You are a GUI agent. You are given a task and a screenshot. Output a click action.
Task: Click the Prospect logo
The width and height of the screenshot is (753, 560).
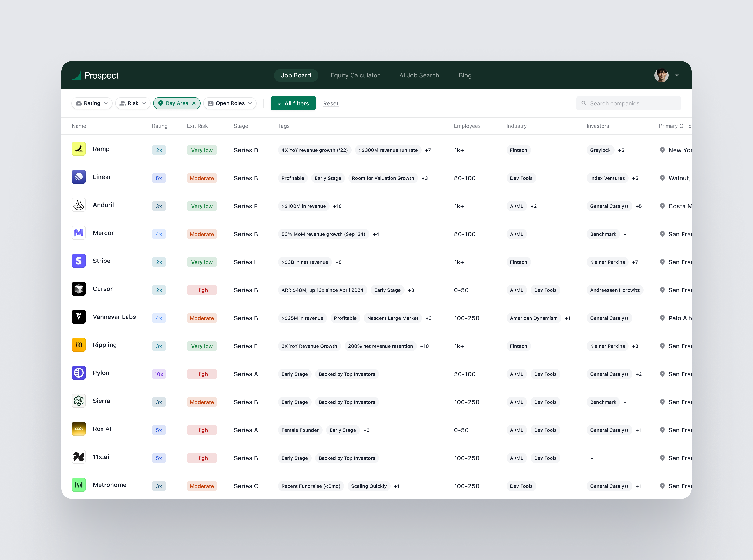tap(95, 75)
